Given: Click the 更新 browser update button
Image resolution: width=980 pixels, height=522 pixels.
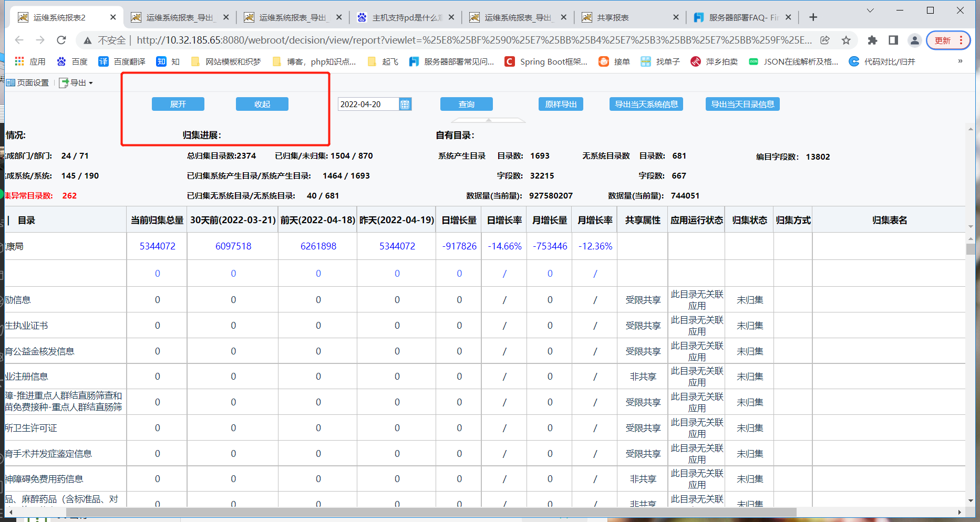Looking at the screenshot, I should [x=948, y=40].
